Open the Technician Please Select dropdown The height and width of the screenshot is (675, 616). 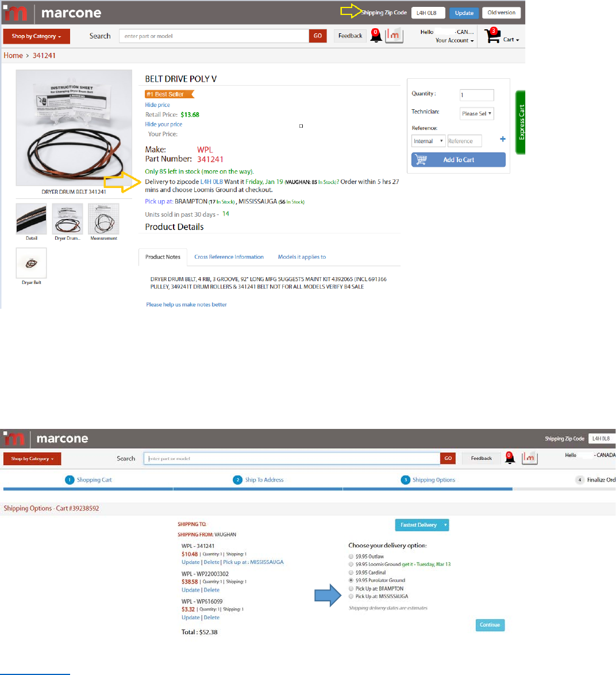point(476,114)
